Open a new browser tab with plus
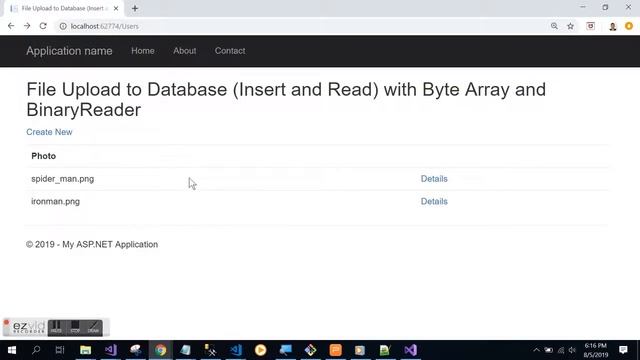The image size is (640, 360). point(135,8)
